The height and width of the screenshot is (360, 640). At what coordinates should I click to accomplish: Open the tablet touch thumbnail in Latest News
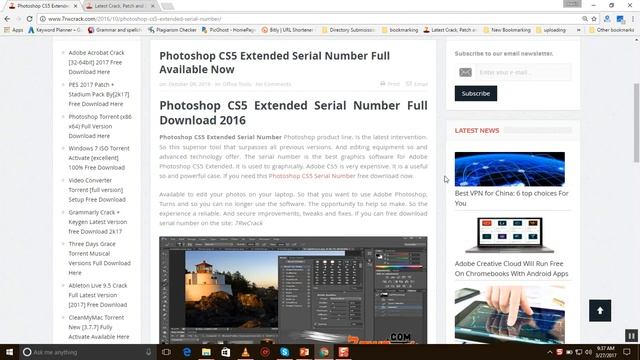pyautogui.click(x=509, y=314)
